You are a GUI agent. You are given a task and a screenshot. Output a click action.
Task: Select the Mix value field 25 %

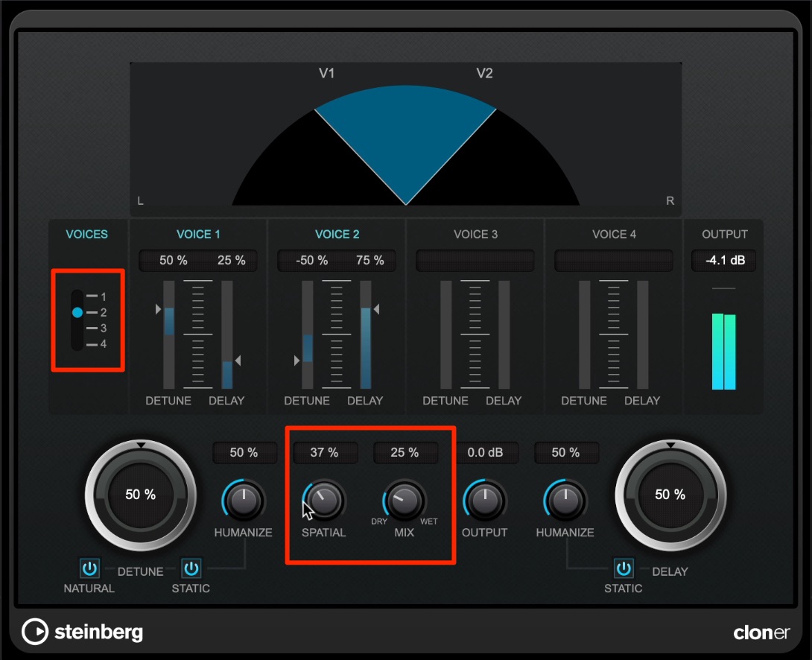click(x=405, y=452)
